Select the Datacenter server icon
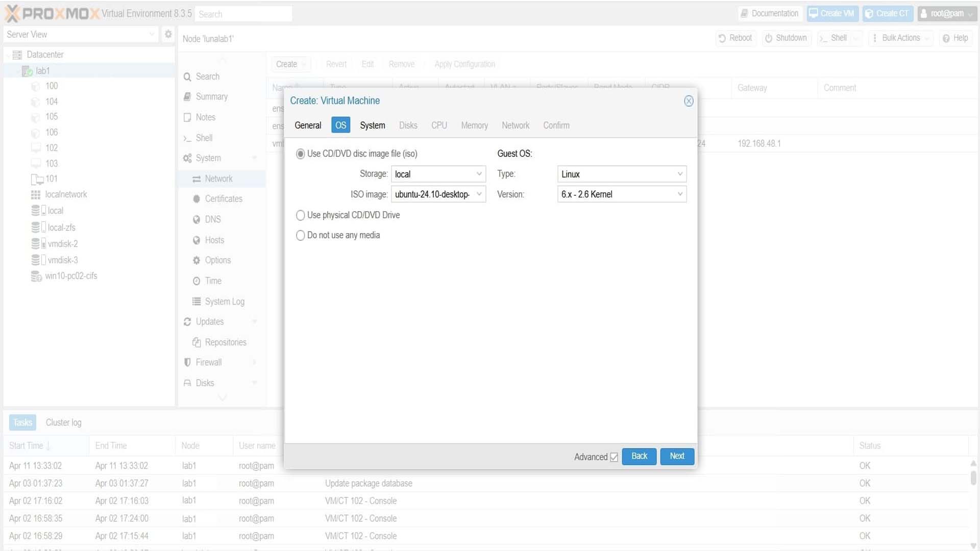980x551 pixels. point(17,55)
